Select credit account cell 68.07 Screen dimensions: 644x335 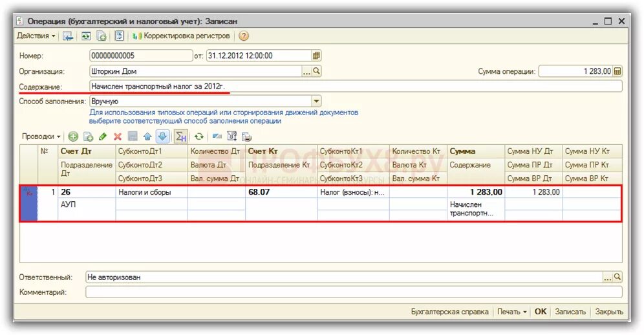point(281,192)
